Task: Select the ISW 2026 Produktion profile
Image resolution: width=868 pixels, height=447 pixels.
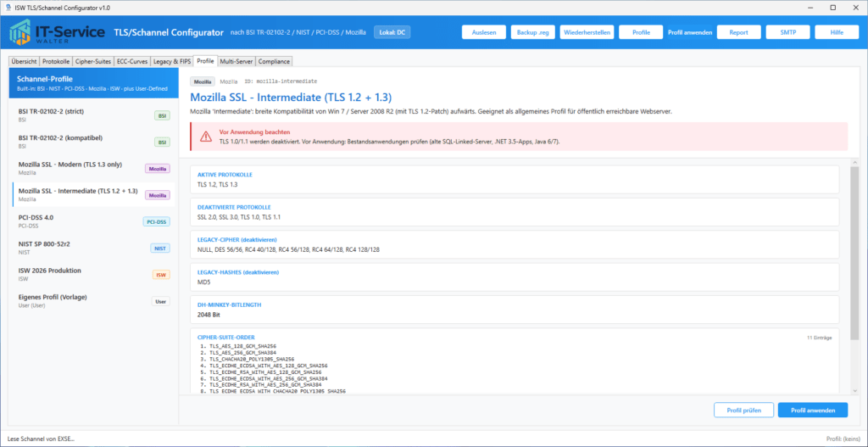Action: coord(93,274)
